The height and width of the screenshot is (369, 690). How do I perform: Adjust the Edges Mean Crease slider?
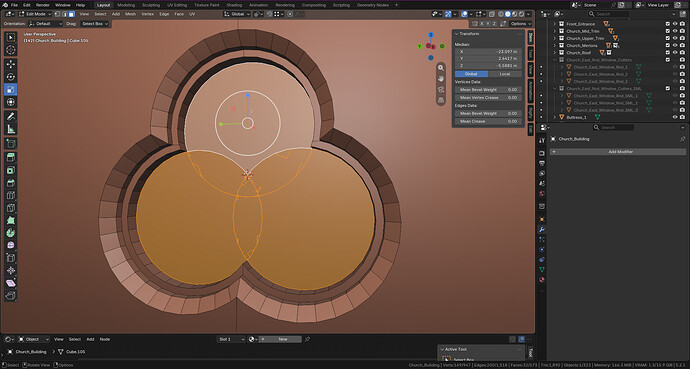click(x=488, y=121)
